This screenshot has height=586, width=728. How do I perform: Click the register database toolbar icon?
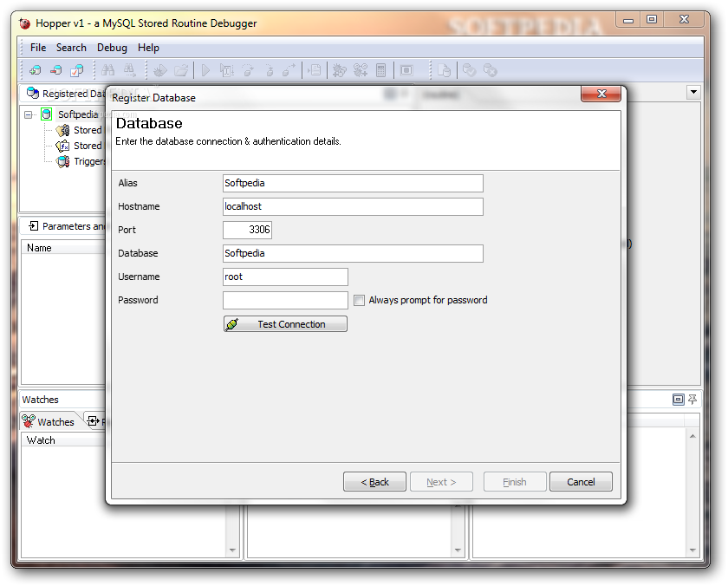[x=36, y=70]
